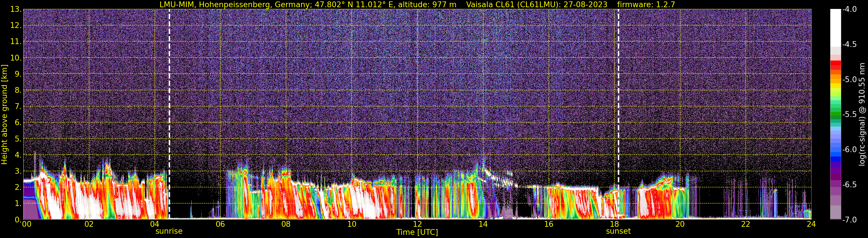Click the y-axis tick label '7.'
Image resolution: width=868 pixels, height=238 pixels.
pos(18,107)
